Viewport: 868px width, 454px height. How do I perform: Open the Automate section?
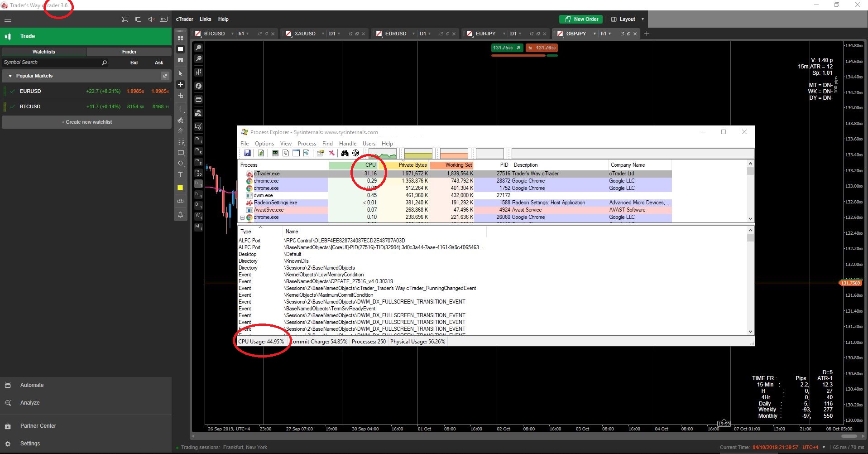[32, 385]
